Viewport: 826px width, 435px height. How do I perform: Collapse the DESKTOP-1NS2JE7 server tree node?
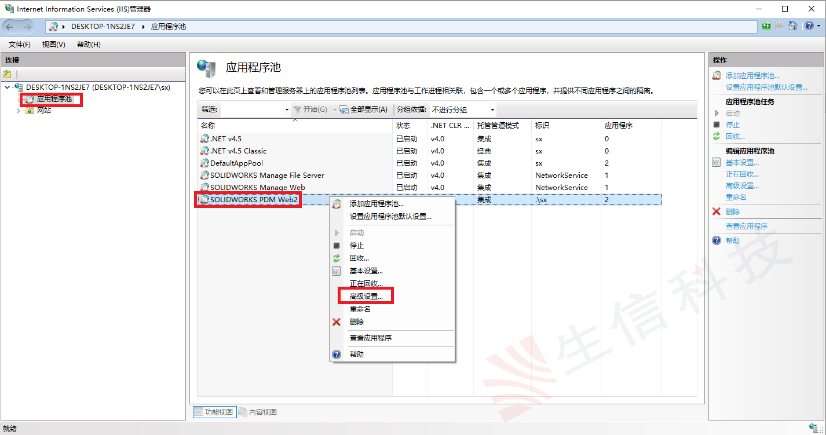[x=7, y=87]
